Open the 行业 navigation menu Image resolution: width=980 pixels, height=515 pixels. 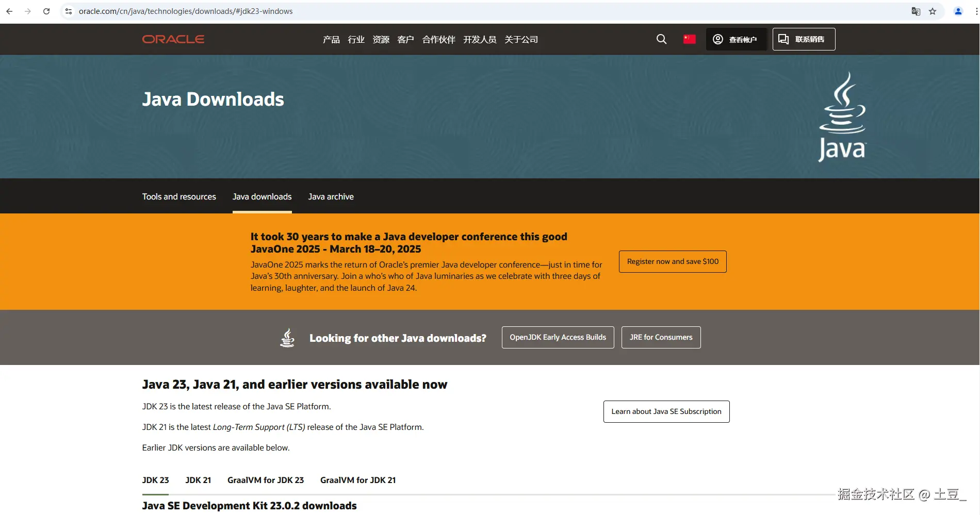pyautogui.click(x=356, y=40)
